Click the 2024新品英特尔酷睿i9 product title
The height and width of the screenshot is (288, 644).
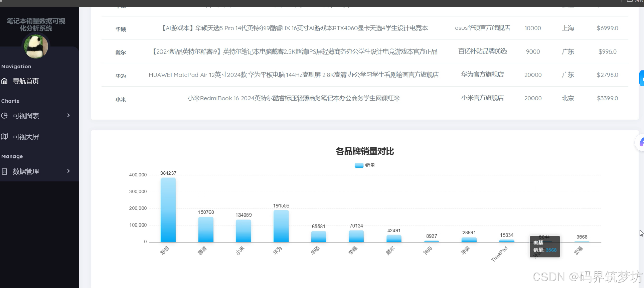(294, 51)
